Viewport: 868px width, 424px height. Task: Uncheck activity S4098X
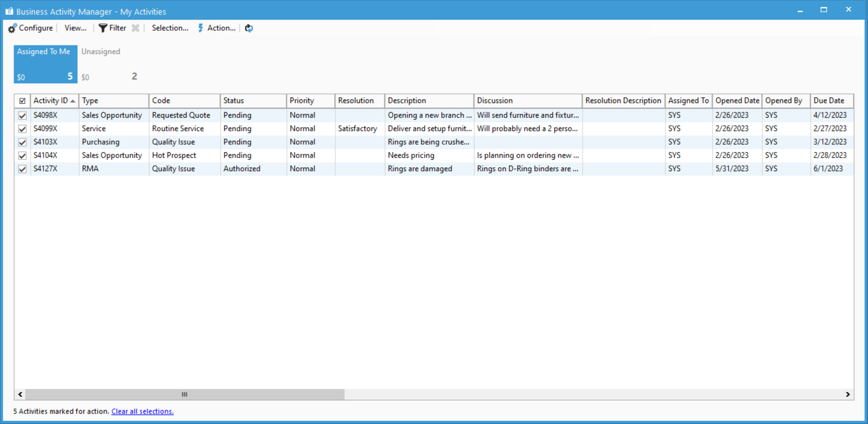coord(23,115)
